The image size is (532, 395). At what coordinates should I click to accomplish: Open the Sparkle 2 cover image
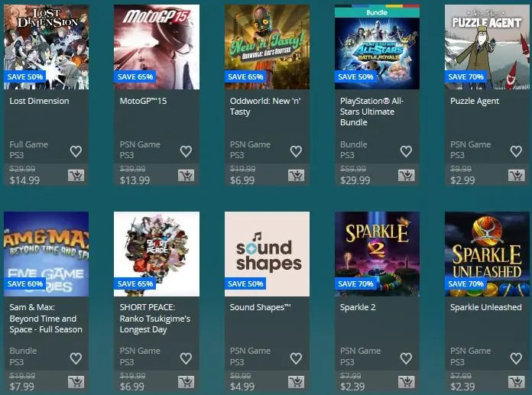click(x=377, y=254)
